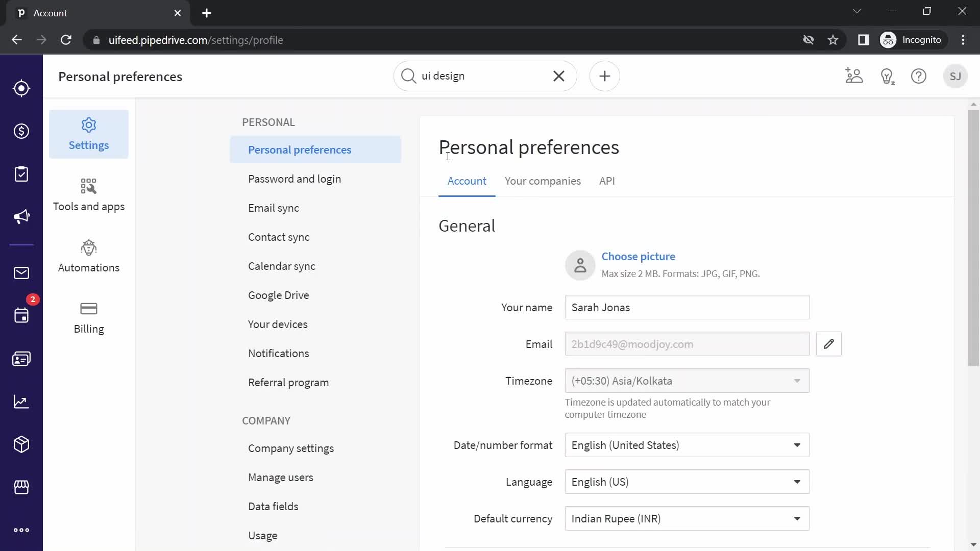Select Personal preferences in the menu
The height and width of the screenshot is (551, 980).
coord(315,149)
